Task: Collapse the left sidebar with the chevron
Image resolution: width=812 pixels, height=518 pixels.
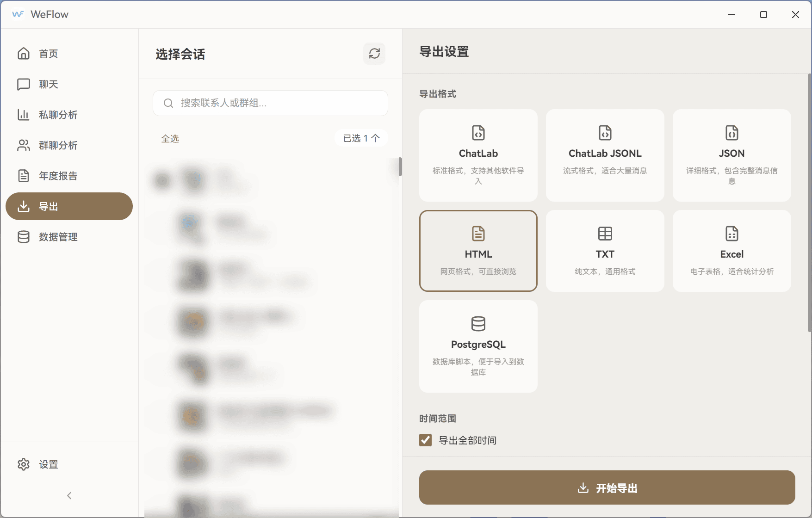Action: 69,495
